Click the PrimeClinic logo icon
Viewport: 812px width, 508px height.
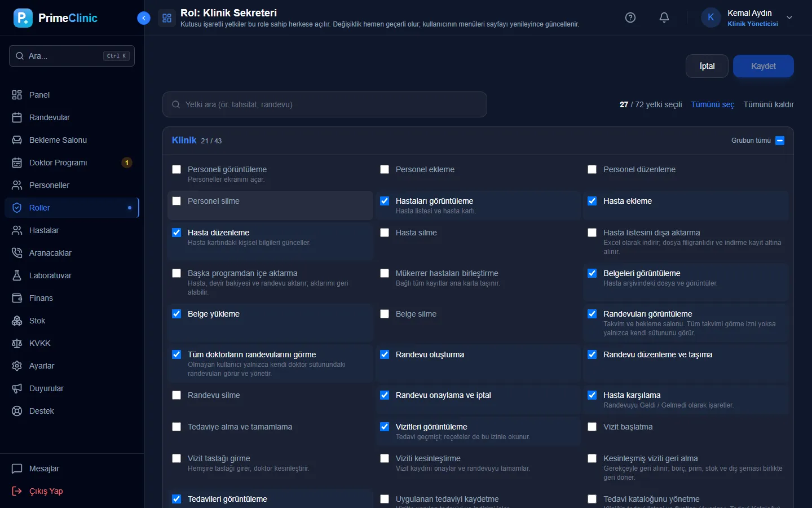pyautogui.click(x=23, y=18)
